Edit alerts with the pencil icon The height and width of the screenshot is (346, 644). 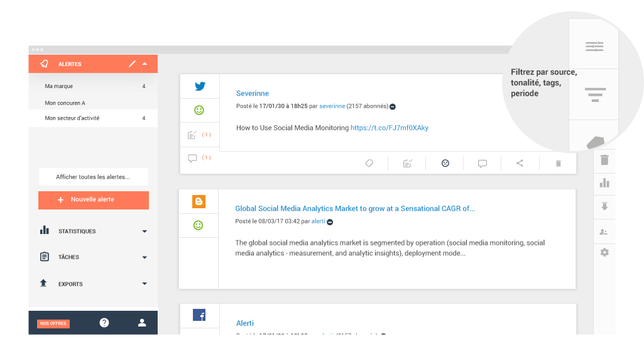[x=132, y=64]
